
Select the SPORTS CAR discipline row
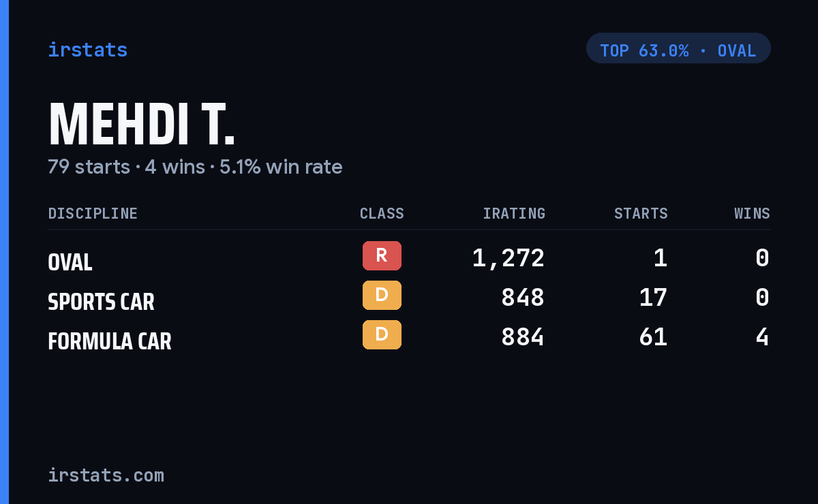coord(409,298)
